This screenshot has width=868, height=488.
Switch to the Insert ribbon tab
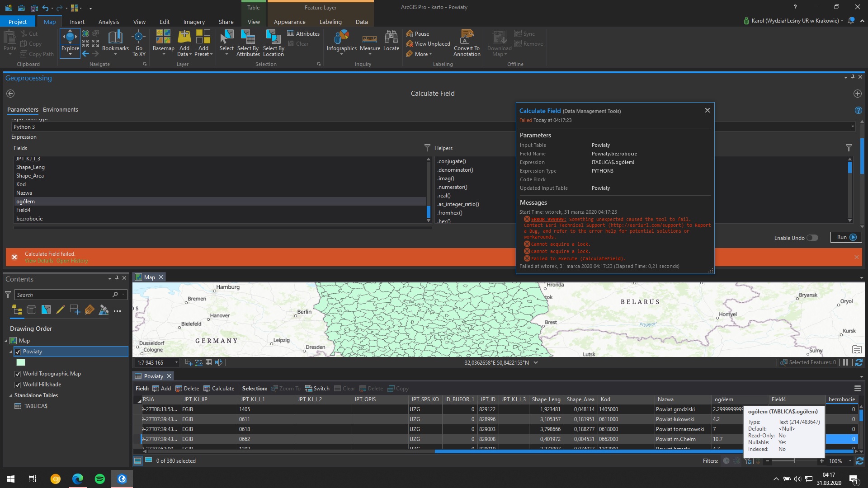[x=77, y=22]
